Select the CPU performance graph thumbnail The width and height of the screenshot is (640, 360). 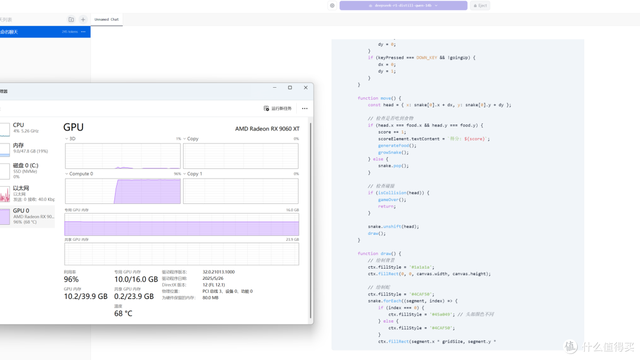(5, 130)
